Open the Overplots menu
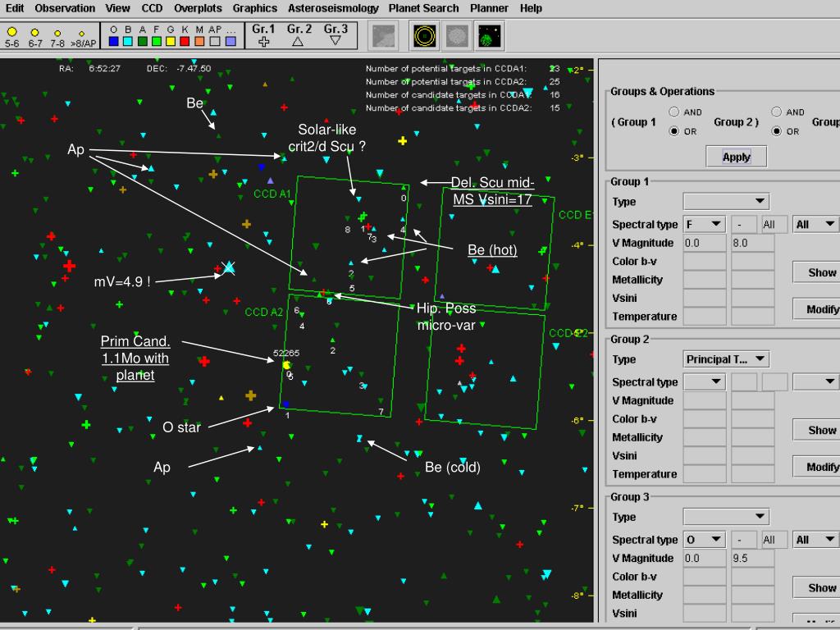Image resolution: width=840 pixels, height=630 pixels. 198,8
